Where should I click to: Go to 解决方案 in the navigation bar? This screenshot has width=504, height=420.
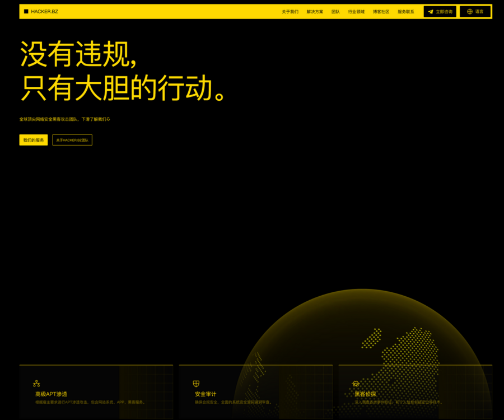(315, 12)
